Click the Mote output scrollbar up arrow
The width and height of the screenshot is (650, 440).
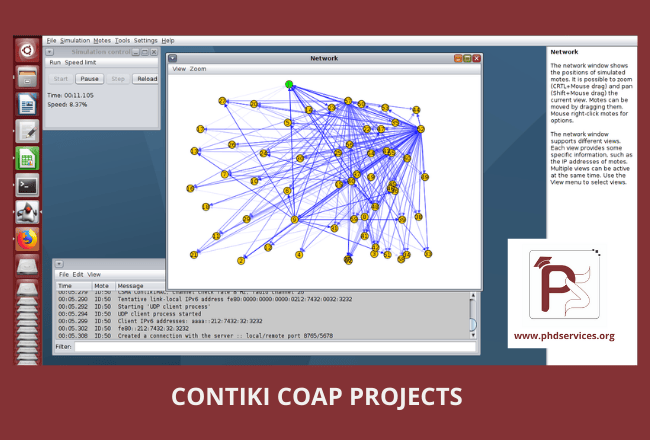pos(473,296)
